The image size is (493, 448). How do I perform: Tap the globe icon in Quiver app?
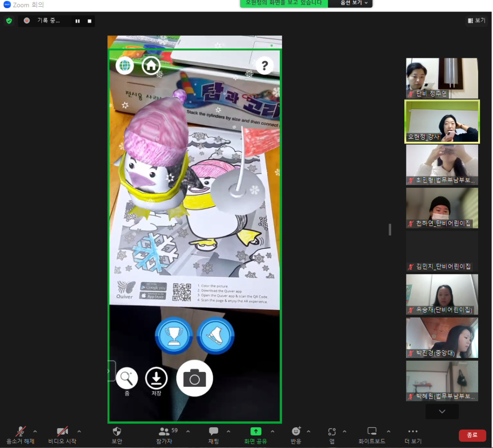125,66
